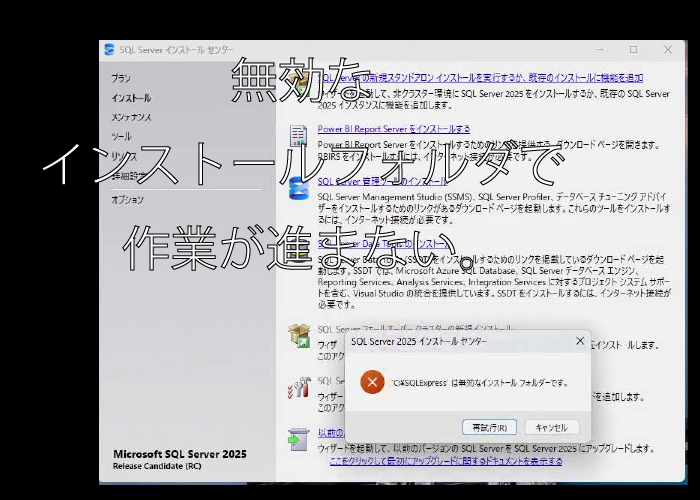Maximize the SQL Server インストール センター window

(x=633, y=50)
